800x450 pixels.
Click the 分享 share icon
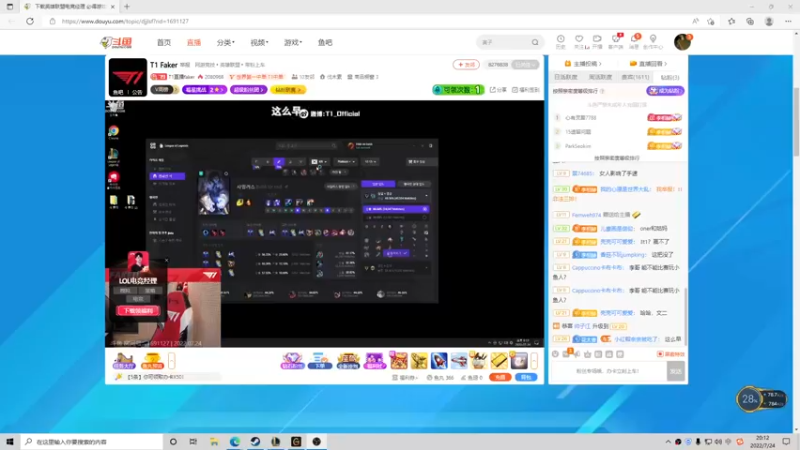tap(498, 90)
